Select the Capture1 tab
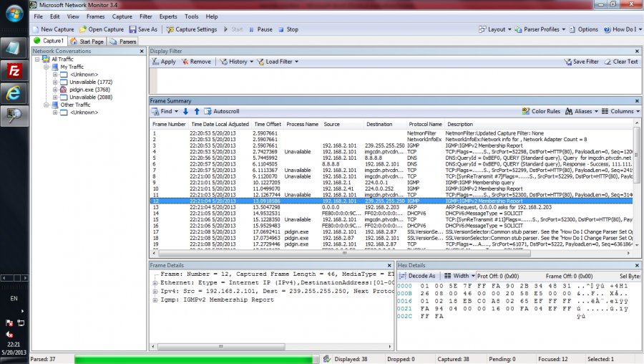The height and width of the screenshot is (364, 644). click(x=49, y=41)
